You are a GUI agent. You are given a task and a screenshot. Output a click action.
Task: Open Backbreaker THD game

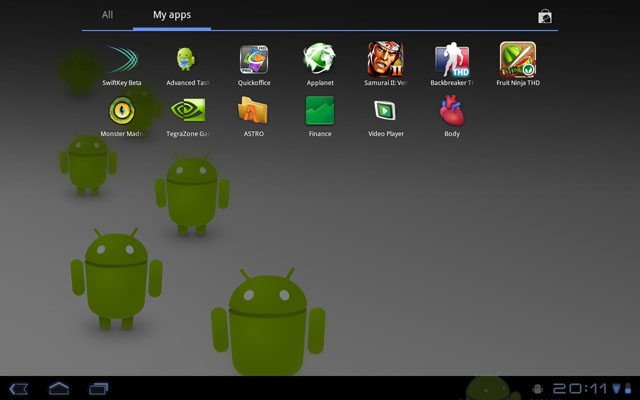[452, 60]
